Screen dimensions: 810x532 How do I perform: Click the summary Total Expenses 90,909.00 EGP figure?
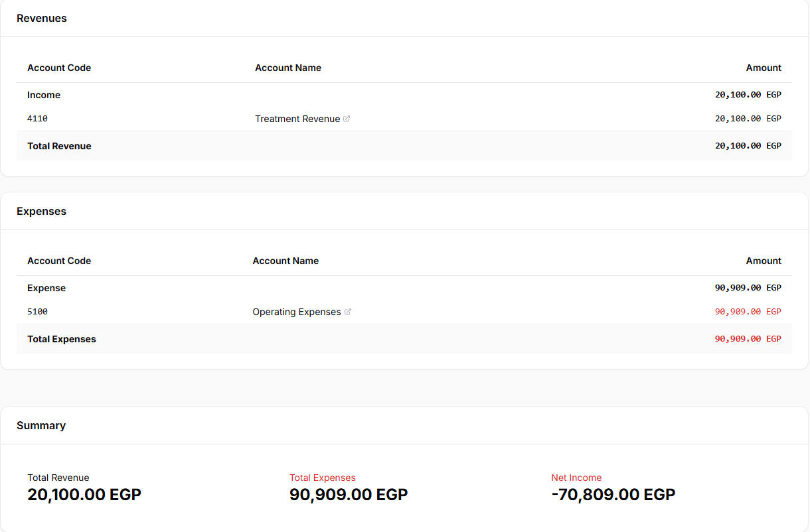349,495
